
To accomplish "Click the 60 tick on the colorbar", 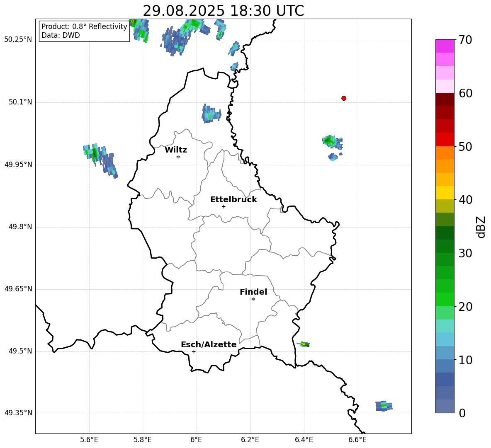I will coord(465,93).
